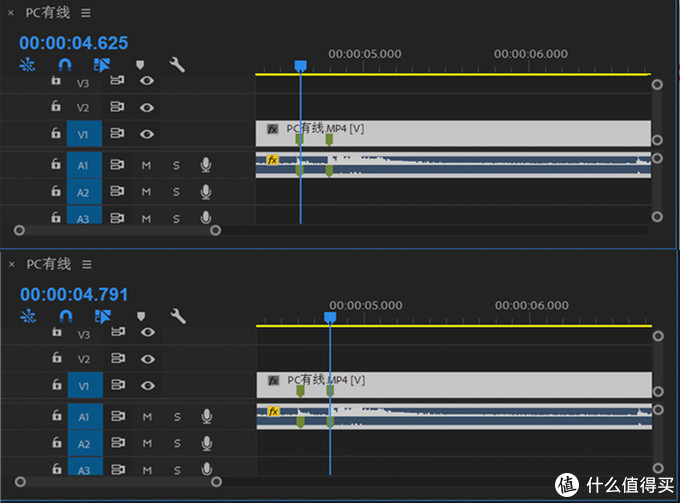The height and width of the screenshot is (503, 680).
Task: Toggle sync lock for V2 in bottom panel
Action: tap(118, 358)
